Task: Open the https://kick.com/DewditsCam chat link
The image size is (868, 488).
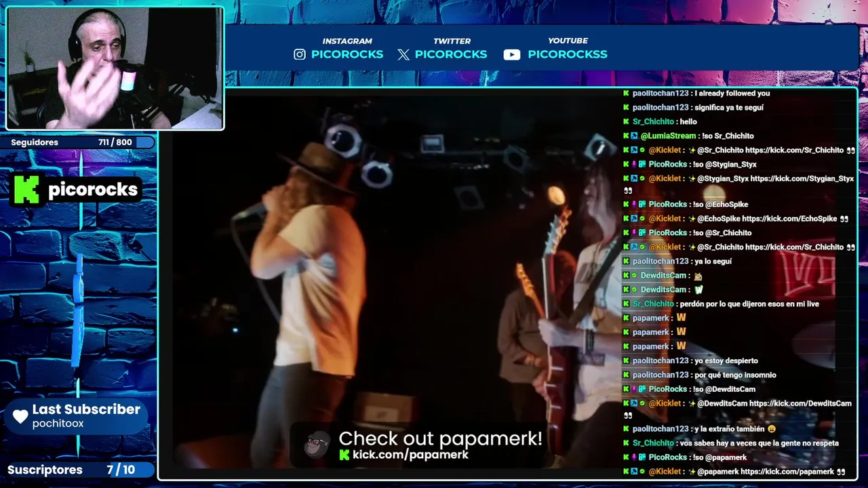Action: (800, 403)
